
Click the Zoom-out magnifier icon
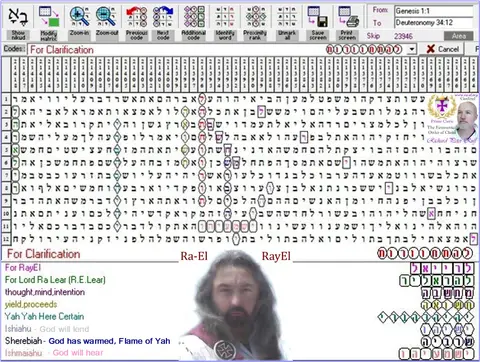pyautogui.click(x=107, y=17)
